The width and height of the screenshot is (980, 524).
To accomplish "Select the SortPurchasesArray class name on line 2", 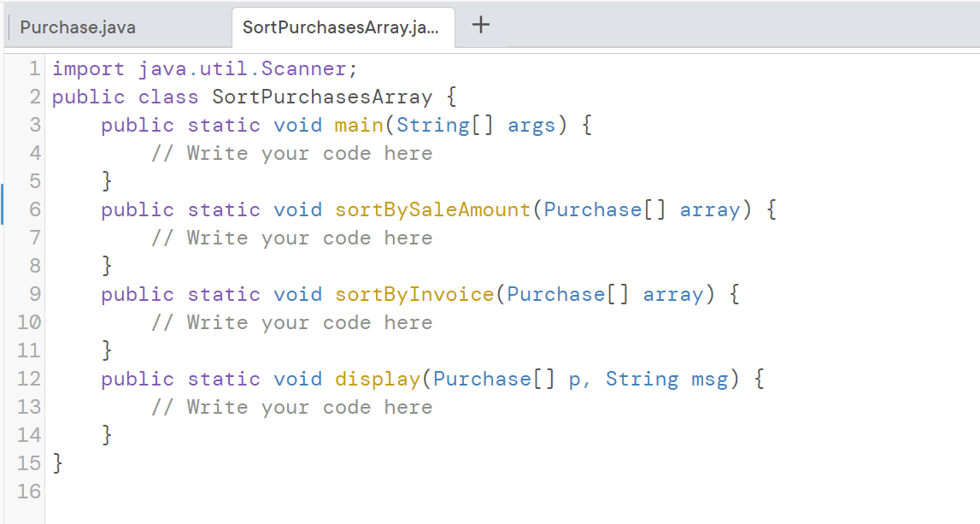I will (321, 97).
